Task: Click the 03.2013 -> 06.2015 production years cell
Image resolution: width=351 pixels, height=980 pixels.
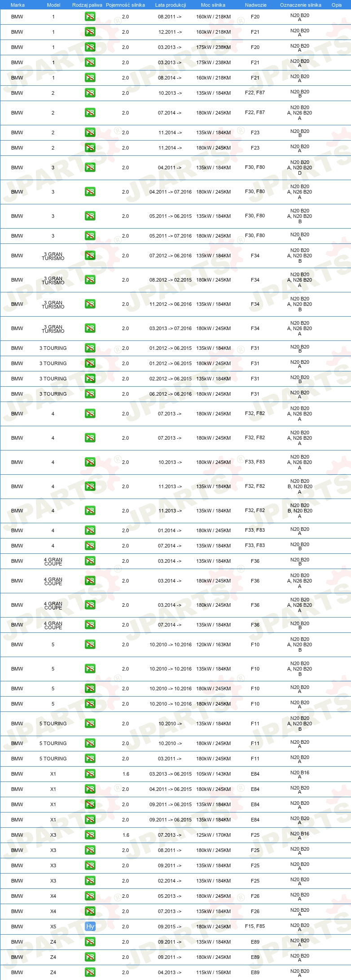Action: click(x=171, y=774)
